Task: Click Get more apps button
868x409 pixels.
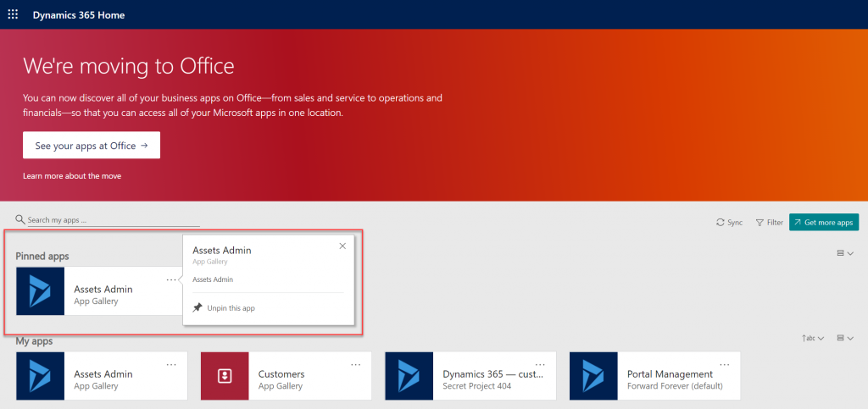Action: [824, 222]
